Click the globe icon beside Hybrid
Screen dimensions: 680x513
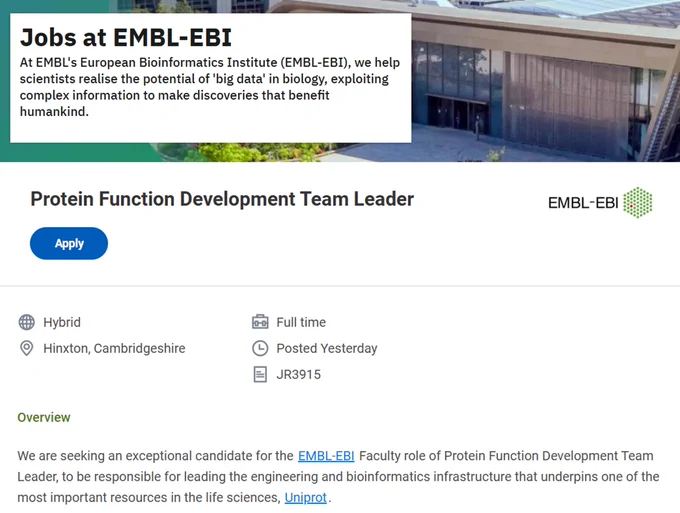pyautogui.click(x=26, y=322)
